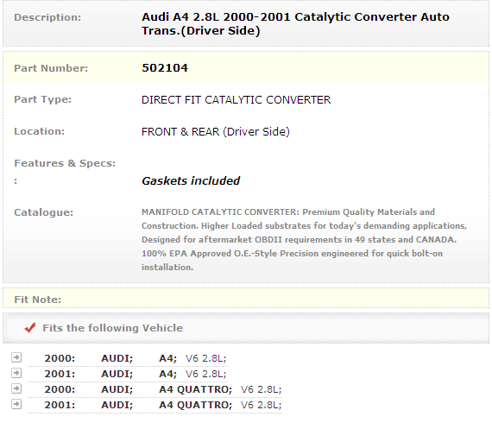Click the Features & Specs label
This screenshot has height=448, width=492.
[x=65, y=163]
